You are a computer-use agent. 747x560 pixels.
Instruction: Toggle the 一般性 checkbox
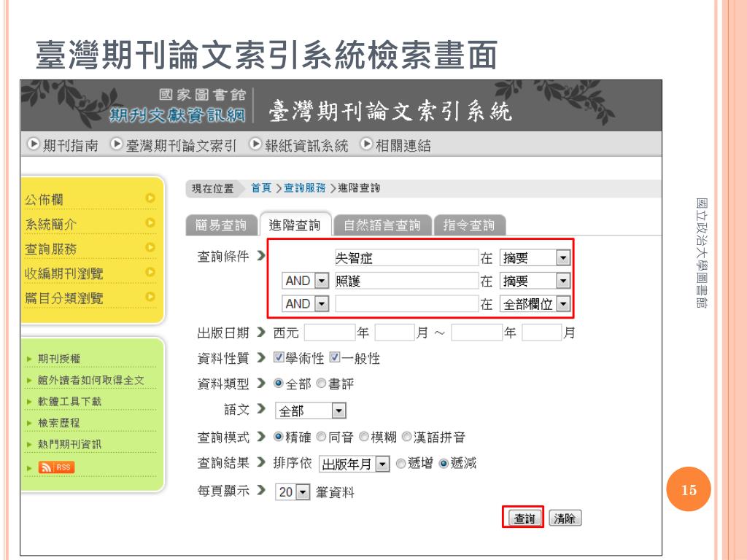pyautogui.click(x=334, y=357)
